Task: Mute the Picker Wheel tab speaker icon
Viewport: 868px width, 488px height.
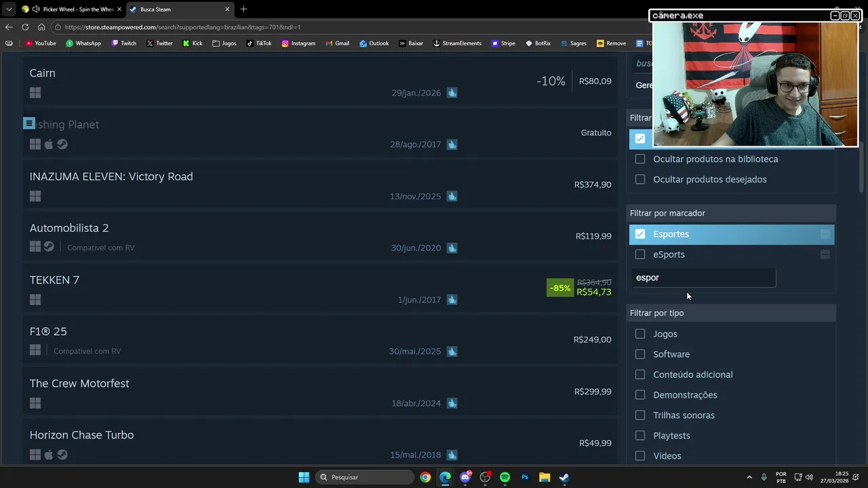Action: 35,9
